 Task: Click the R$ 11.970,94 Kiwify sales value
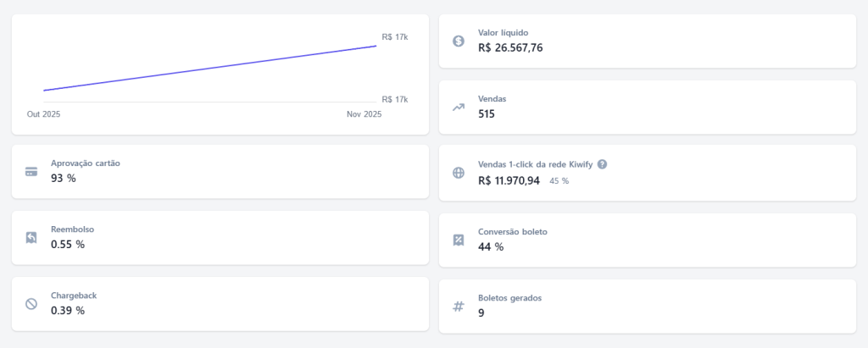coord(509,180)
